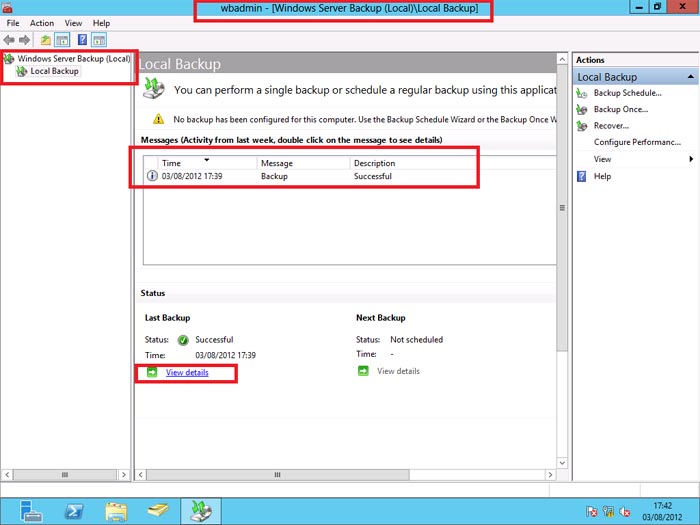Click center pane horizontal scroll left arrow
This screenshot has width=700, height=525.
pos(141,475)
